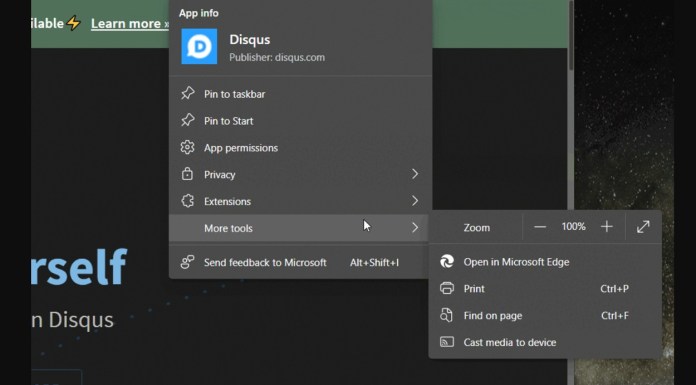Click the gear icon for App permissions
This screenshot has height=385, width=696.
coord(187,147)
